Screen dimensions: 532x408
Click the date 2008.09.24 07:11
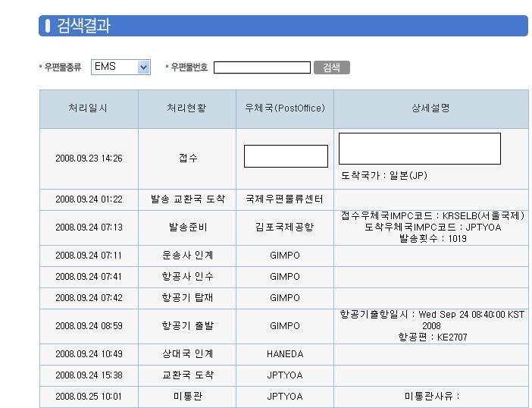(89, 256)
